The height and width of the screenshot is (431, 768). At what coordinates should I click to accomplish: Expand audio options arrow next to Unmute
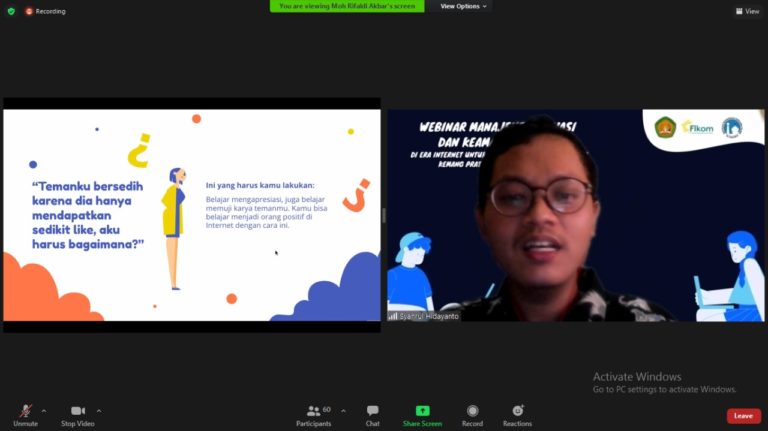[43, 410]
